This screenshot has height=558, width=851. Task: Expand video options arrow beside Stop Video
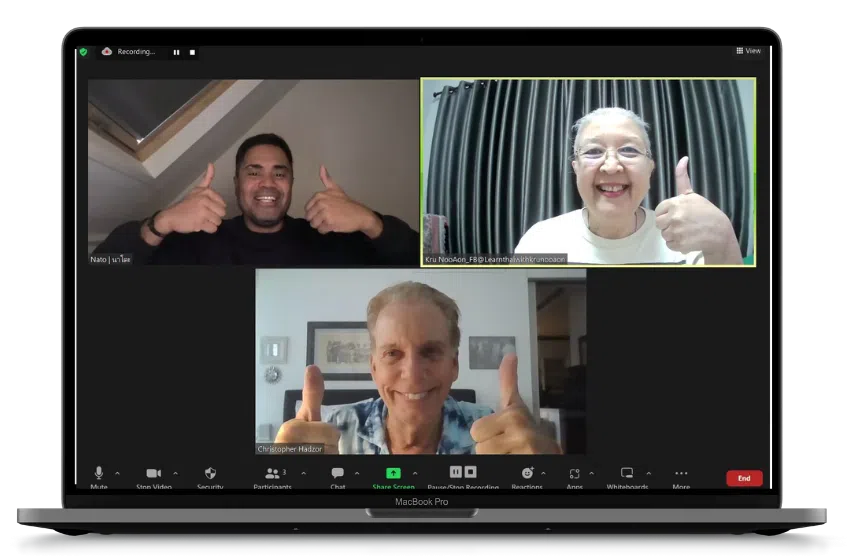175,473
